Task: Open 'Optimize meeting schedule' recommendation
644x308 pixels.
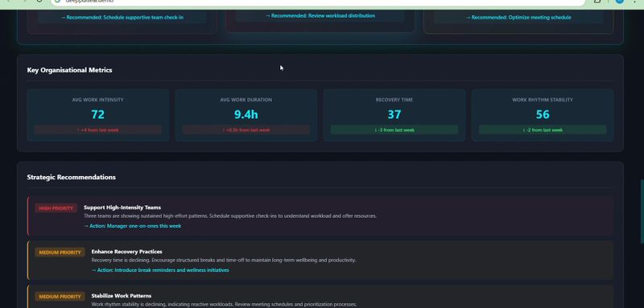Action: click(x=518, y=17)
